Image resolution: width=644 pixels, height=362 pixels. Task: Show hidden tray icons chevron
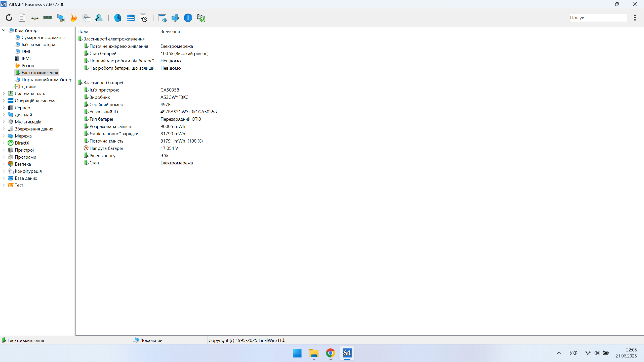(559, 353)
